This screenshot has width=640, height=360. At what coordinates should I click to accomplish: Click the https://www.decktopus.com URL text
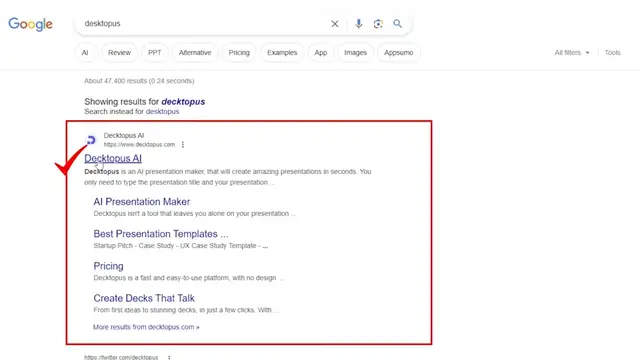point(139,144)
